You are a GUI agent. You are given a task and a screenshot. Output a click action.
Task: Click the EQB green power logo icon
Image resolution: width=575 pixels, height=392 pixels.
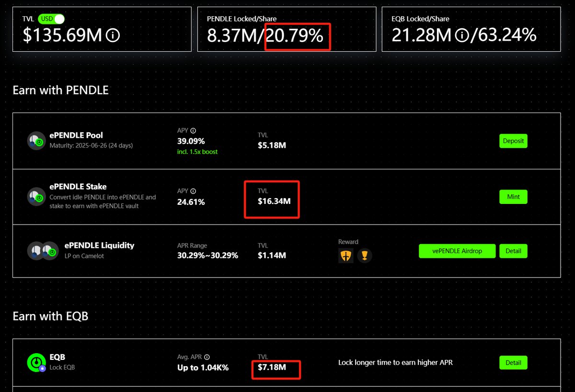coord(36,362)
